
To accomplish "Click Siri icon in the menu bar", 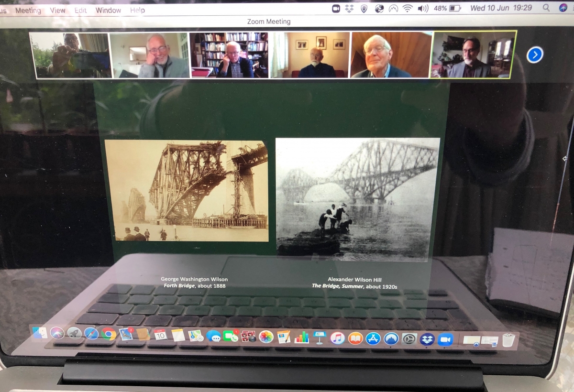I will coord(563,8).
